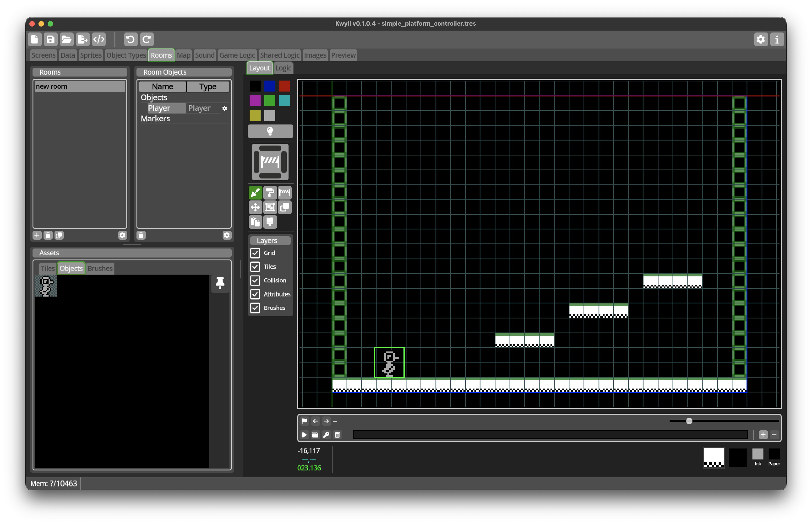
Task: Add a new room with plus button
Action: (x=37, y=235)
